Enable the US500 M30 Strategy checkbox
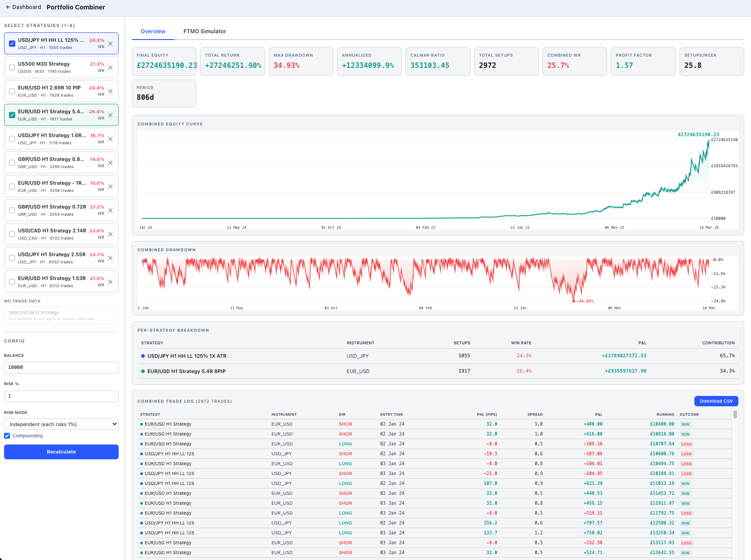 [x=12, y=67]
